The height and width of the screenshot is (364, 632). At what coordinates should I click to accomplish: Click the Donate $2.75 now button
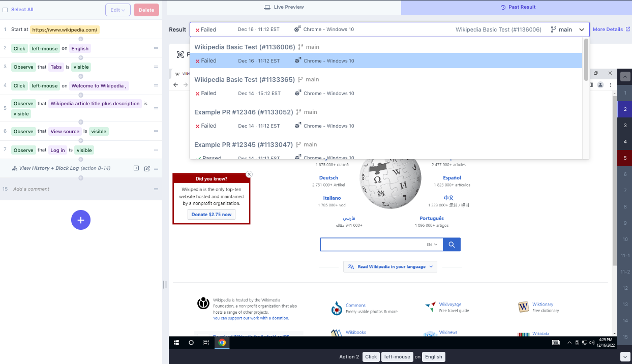click(211, 215)
